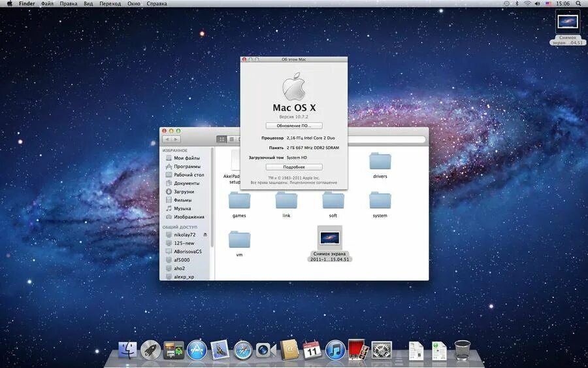Image resolution: width=588 pixels, height=368 pixels.
Task: Click the 15:06 clock in menu bar
Action: pos(563,3)
